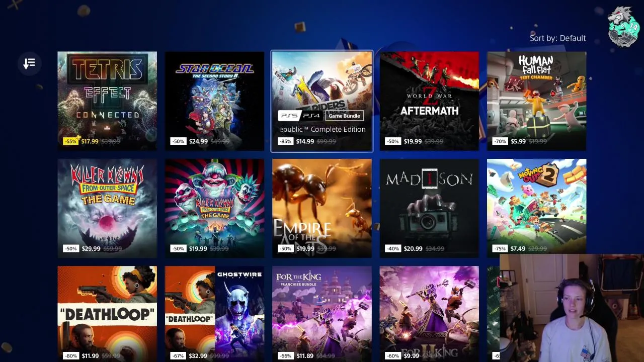Click the Game Bundle label
This screenshot has height=362, width=644.
coord(344,116)
